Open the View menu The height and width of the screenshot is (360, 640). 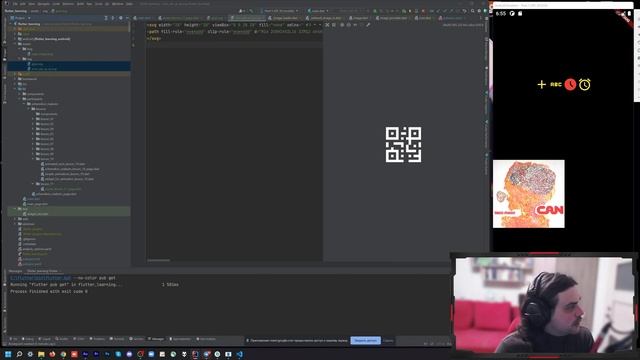32,4
